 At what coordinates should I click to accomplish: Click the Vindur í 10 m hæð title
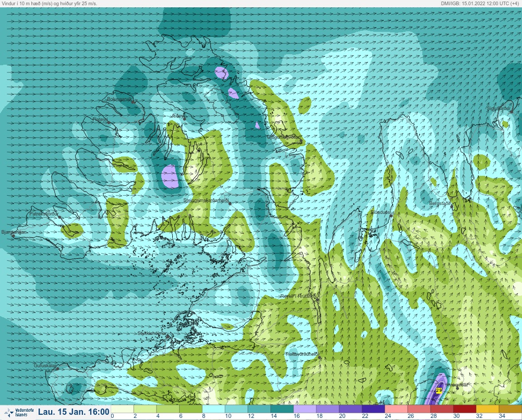pyautogui.click(x=49, y=3)
